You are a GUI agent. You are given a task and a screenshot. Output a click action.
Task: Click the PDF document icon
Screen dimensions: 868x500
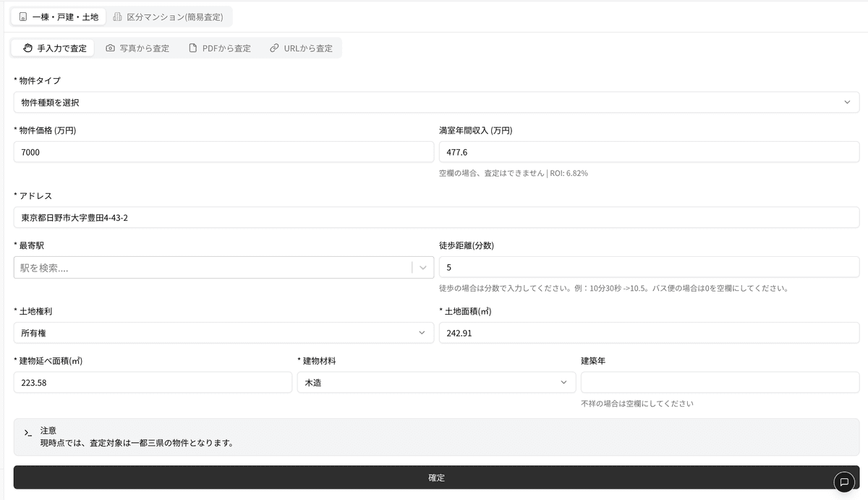[x=192, y=48]
